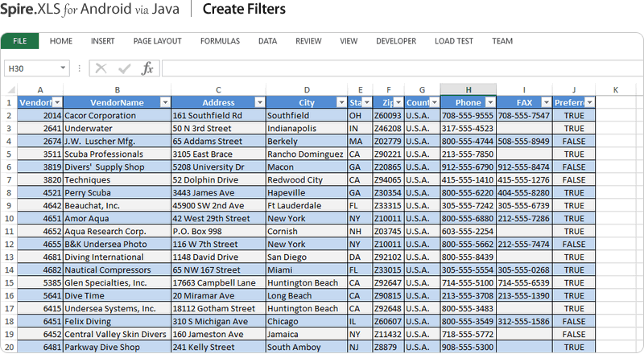Expand the Address column filter arrow
The image size is (644, 354).
(x=259, y=103)
